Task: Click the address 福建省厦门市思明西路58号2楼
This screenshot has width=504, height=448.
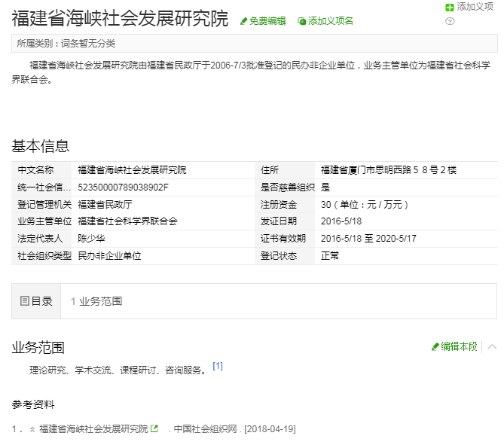Action: (389, 170)
